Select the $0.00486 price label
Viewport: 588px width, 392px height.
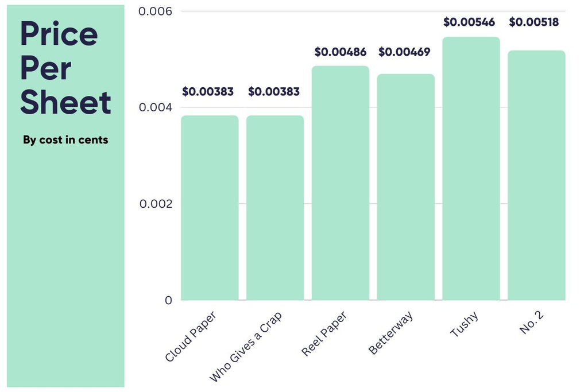tap(341, 52)
